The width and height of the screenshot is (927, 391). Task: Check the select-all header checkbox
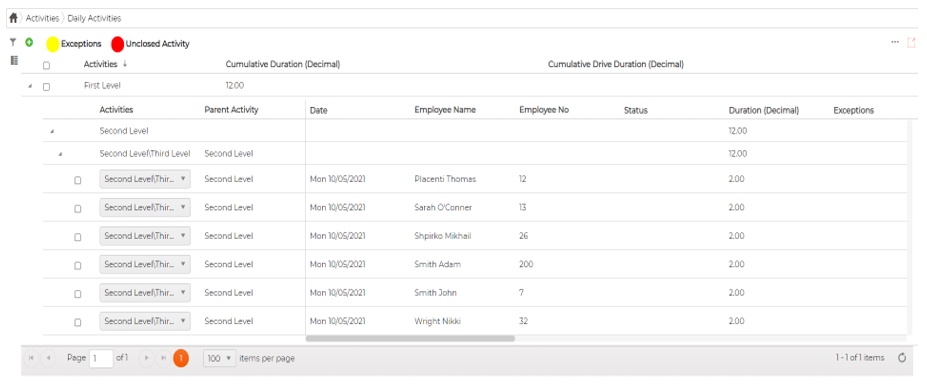(x=47, y=66)
